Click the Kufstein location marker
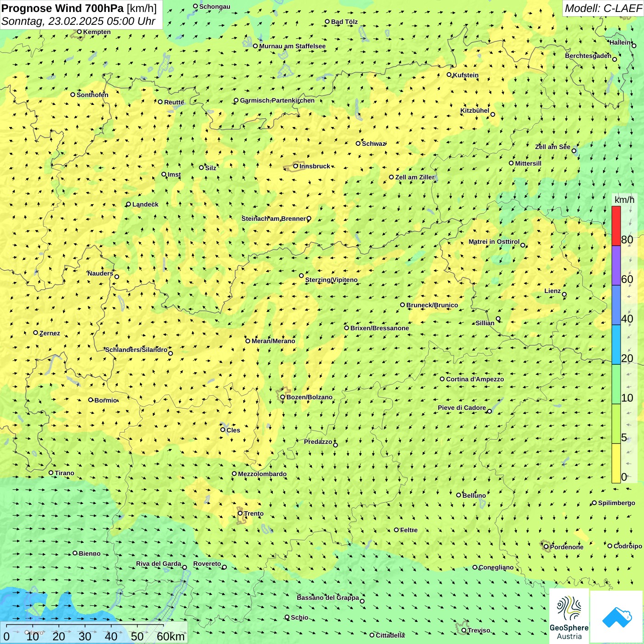644x644 pixels. (449, 75)
